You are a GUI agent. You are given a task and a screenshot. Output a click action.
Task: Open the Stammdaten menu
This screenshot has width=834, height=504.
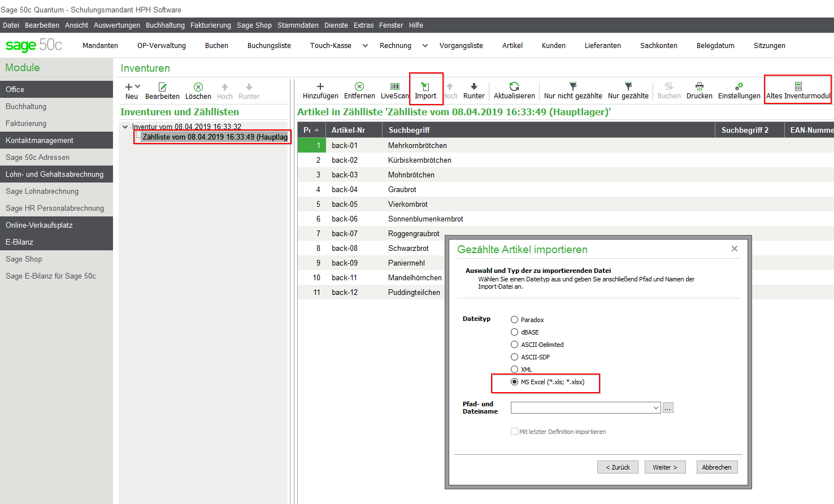point(298,25)
